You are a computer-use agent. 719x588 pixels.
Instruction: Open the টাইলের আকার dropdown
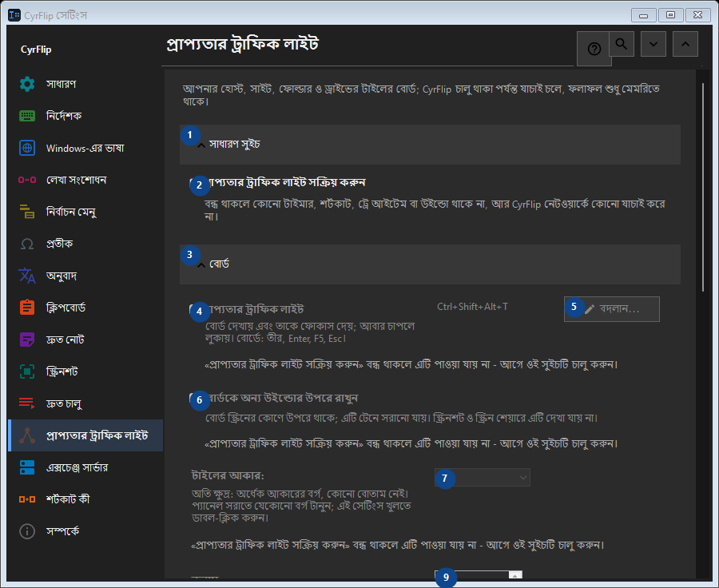(x=483, y=478)
